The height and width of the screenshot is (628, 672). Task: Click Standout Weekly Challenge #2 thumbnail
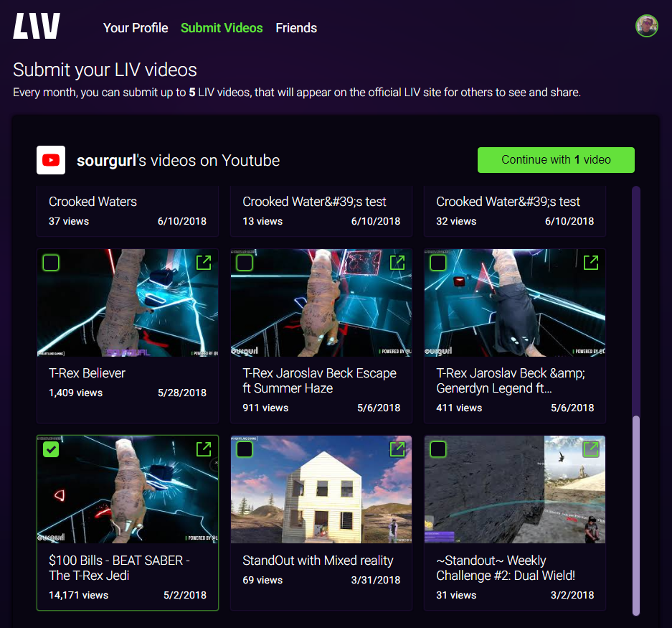[x=515, y=489]
